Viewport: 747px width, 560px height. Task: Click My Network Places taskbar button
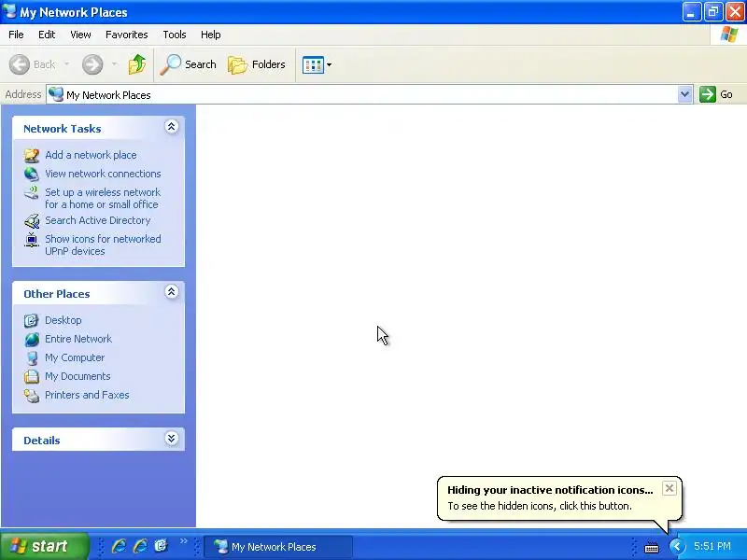tap(278, 546)
